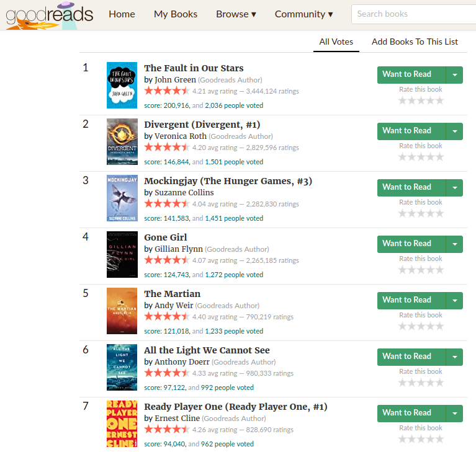This screenshot has height=452, width=476.
Task: Rate Divergent three stars
Action: [x=421, y=157]
